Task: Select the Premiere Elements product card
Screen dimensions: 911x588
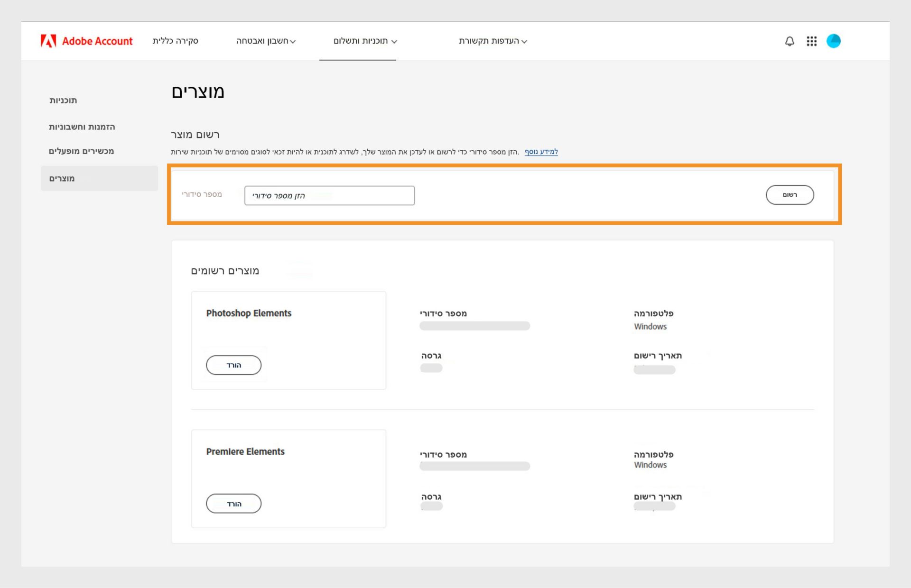Action: tap(288, 478)
